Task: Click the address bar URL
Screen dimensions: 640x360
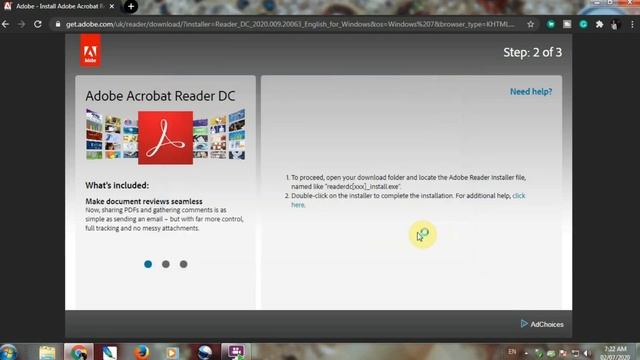Action: [x=290, y=24]
